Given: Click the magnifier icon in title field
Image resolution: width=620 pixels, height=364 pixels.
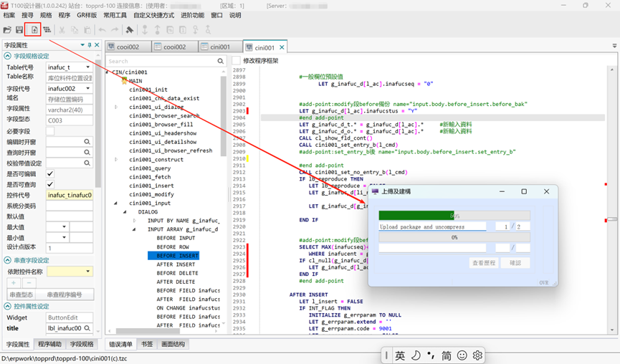Looking at the screenshot, I should [87, 328].
